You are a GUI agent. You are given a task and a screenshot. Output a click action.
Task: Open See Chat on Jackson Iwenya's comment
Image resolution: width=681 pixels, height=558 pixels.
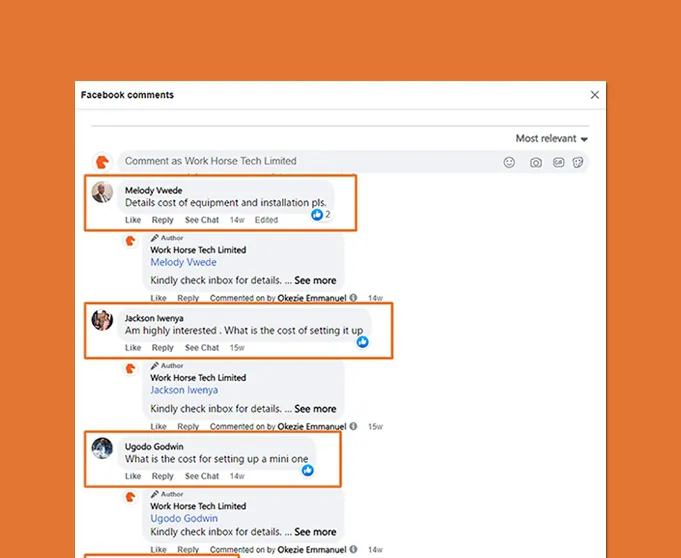coord(202,348)
